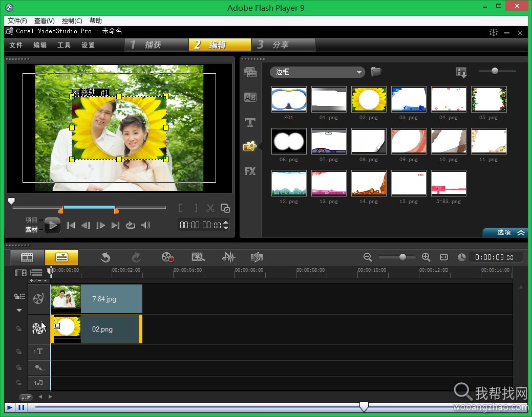Click the overlay track reel icon

point(38,328)
